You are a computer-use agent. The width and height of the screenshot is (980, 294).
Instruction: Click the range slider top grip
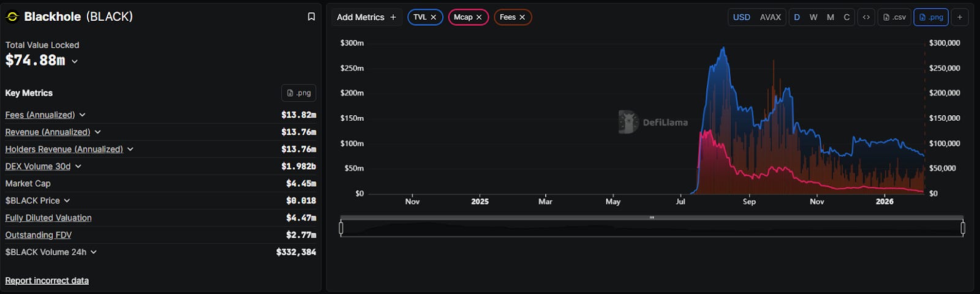[652, 217]
